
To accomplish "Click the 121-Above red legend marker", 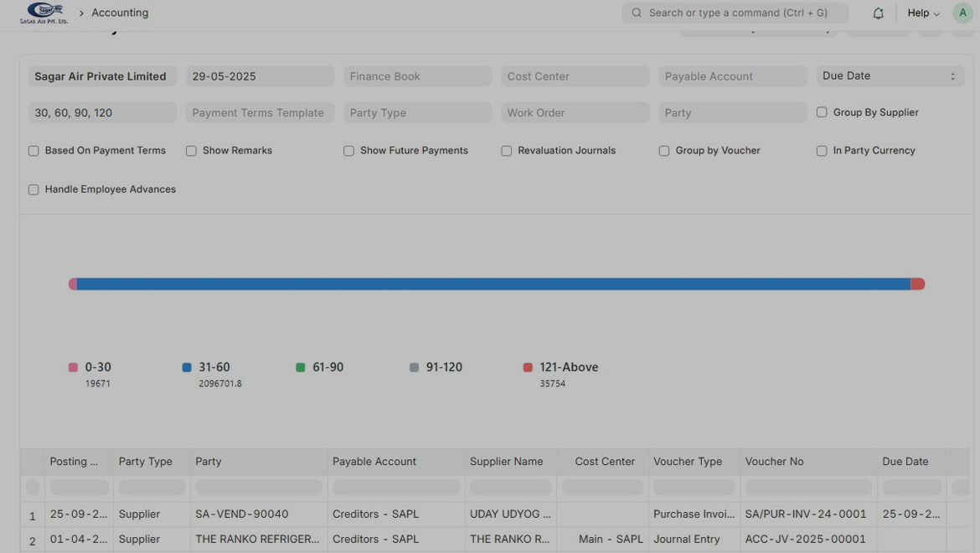I will pyautogui.click(x=528, y=368).
